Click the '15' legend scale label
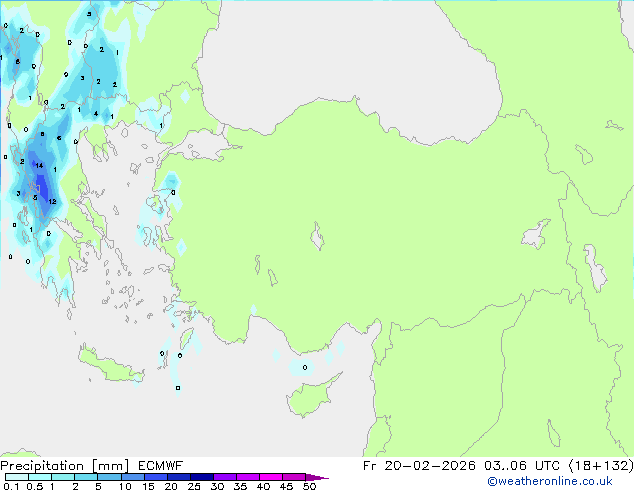Viewport: 634px width, 490px height. (x=148, y=486)
